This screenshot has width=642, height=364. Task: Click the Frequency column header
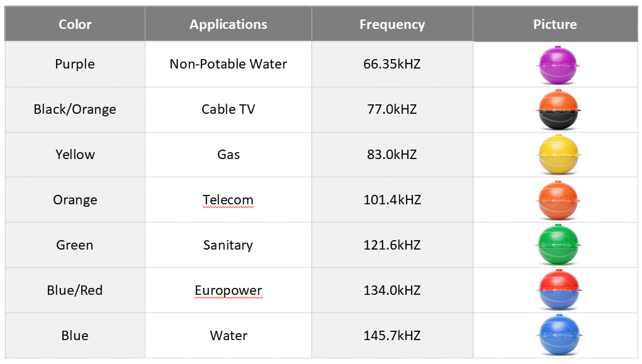pos(392,25)
